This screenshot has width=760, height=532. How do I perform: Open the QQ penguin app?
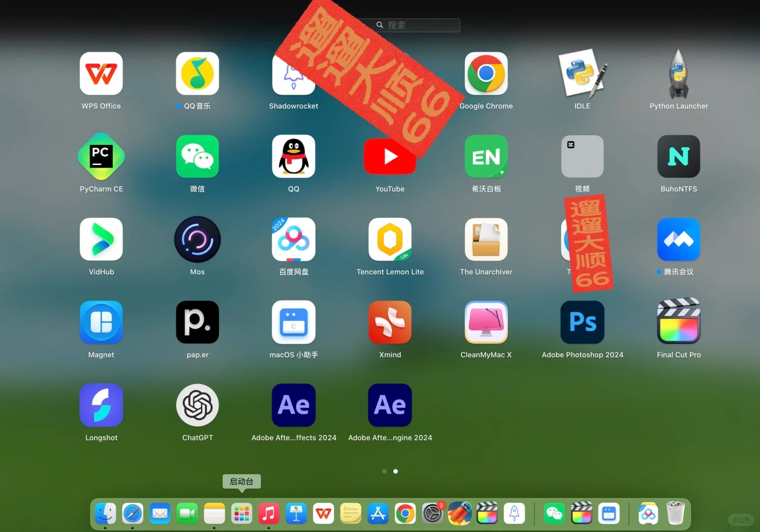[x=294, y=156]
